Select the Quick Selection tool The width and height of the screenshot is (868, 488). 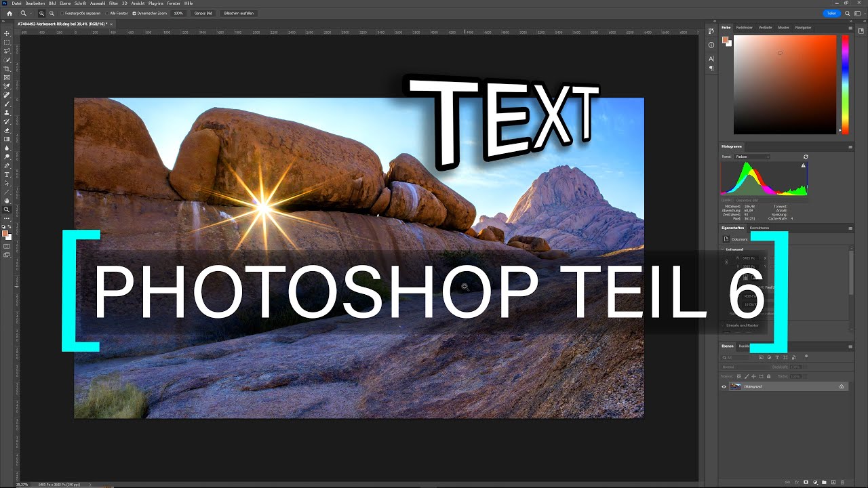point(7,60)
